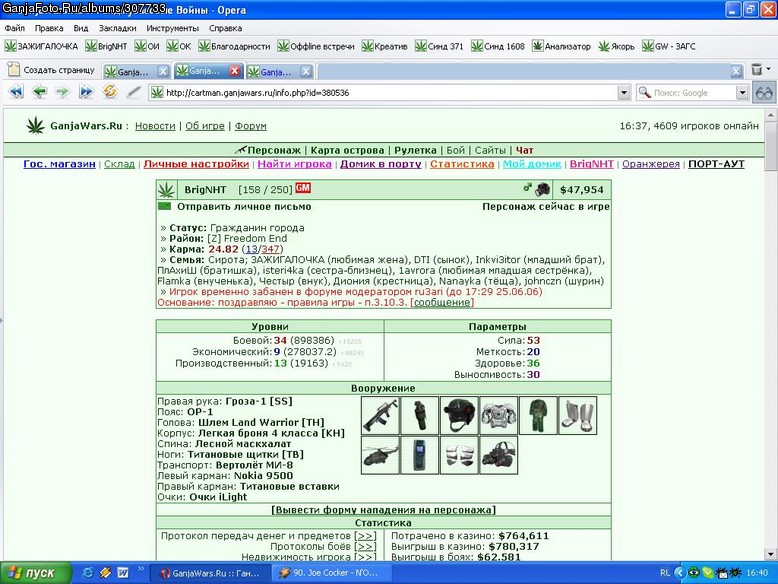
Task: Open the Анализатор bookmark
Action: (561, 46)
